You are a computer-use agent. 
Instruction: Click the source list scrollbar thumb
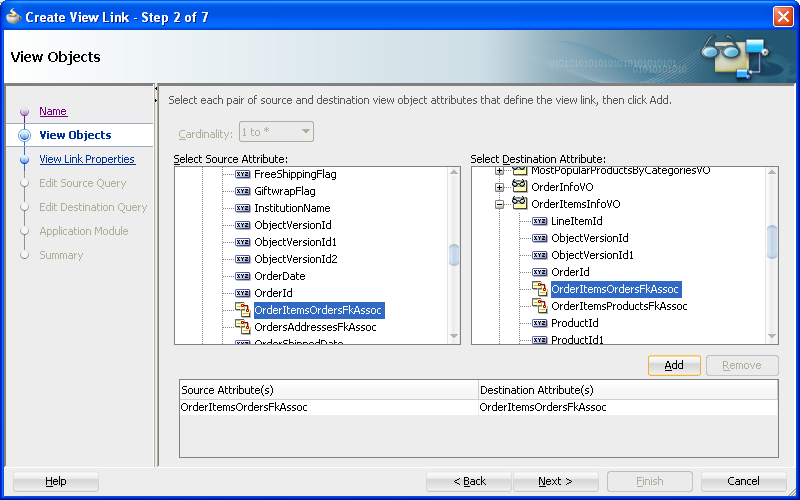[454, 255]
